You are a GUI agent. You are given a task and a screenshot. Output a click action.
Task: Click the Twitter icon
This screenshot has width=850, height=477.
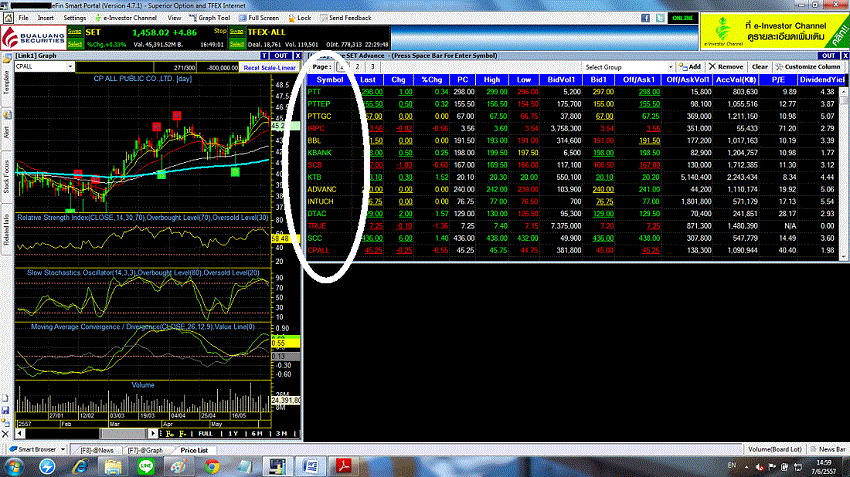660,18
